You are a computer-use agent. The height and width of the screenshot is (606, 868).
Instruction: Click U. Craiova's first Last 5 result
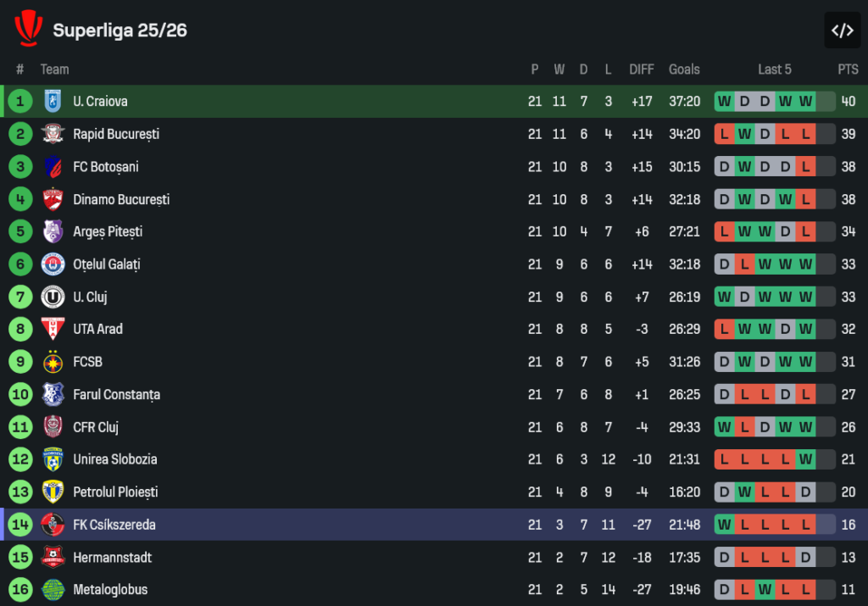724,102
